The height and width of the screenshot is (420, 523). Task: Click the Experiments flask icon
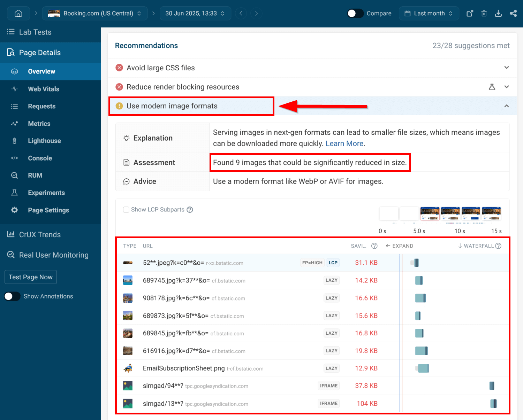pos(14,193)
